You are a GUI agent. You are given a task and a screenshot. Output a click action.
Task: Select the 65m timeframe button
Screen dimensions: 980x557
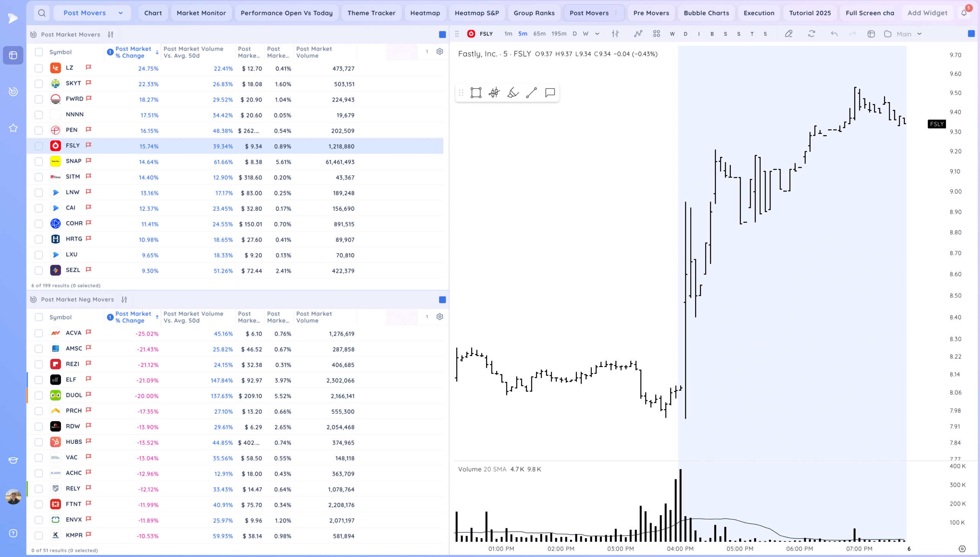coord(539,34)
